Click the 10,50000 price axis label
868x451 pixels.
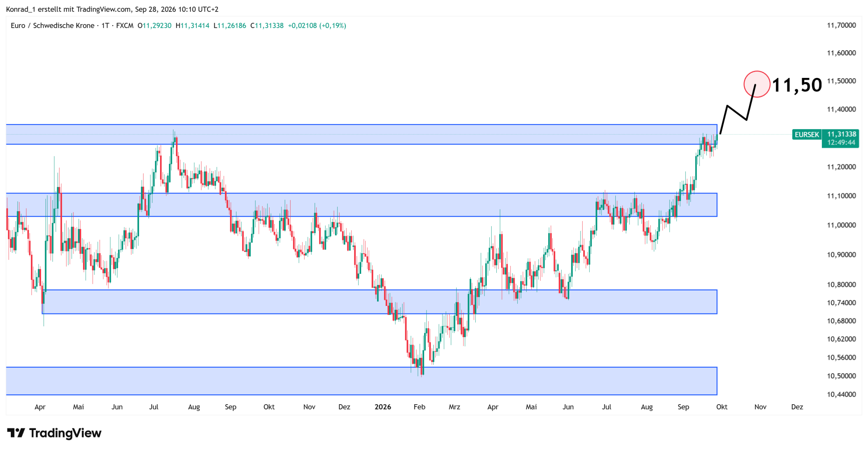841,375
